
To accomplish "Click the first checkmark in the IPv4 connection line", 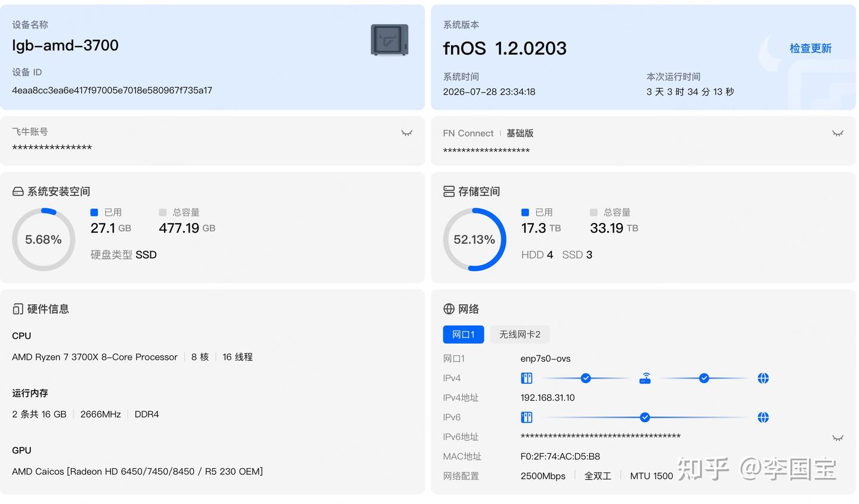I will point(586,378).
